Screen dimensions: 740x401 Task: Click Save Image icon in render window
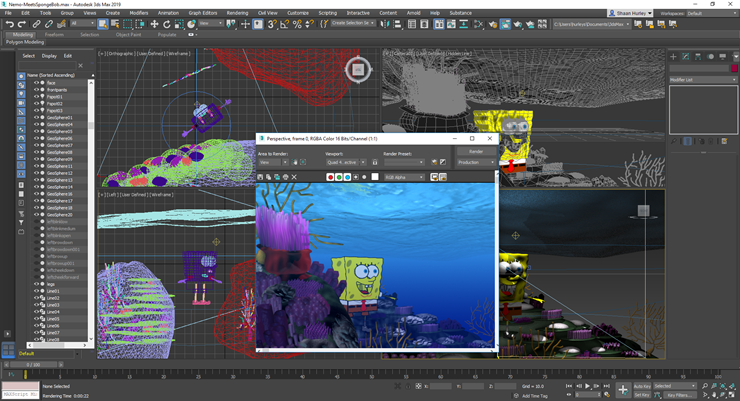[260, 177]
